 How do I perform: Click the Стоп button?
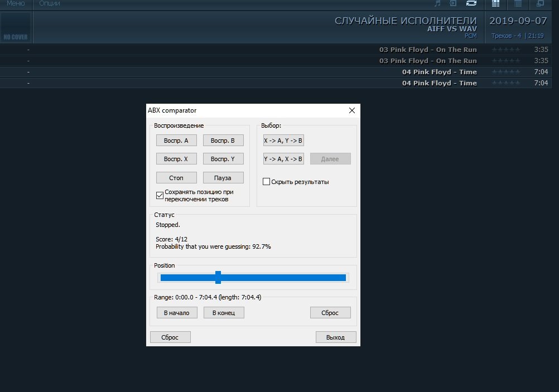176,178
